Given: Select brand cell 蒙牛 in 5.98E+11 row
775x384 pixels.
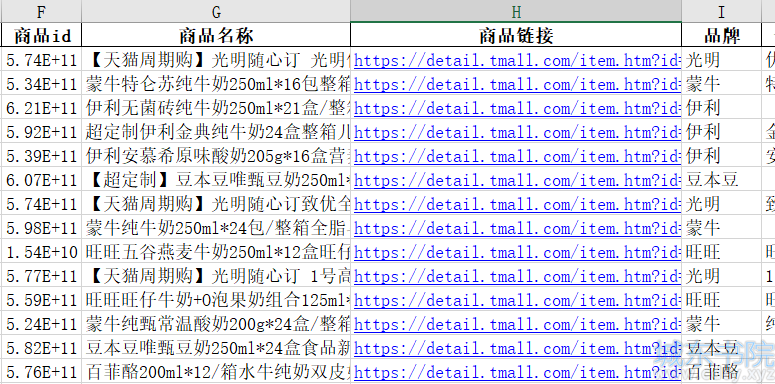Looking at the screenshot, I should [x=722, y=228].
